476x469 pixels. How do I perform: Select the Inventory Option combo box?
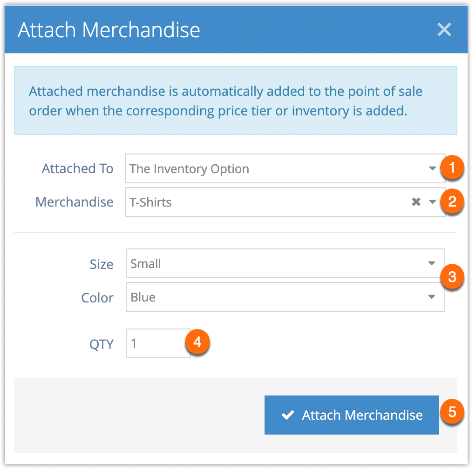(286, 168)
